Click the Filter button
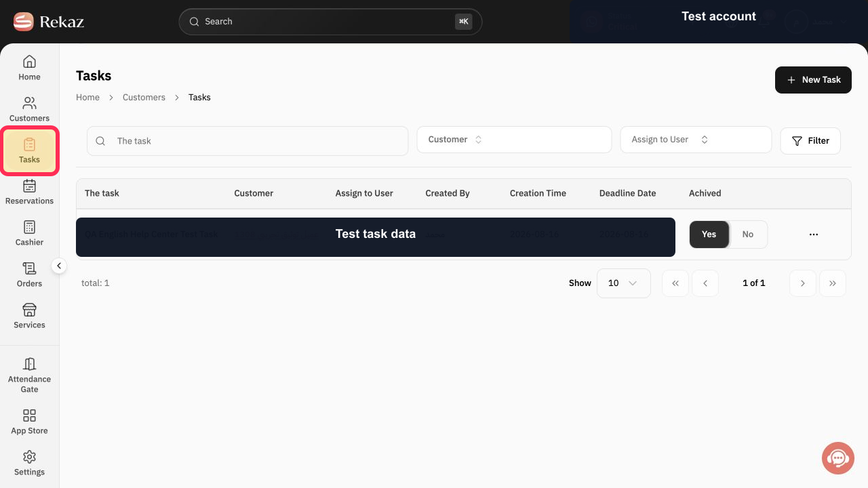 tap(810, 141)
